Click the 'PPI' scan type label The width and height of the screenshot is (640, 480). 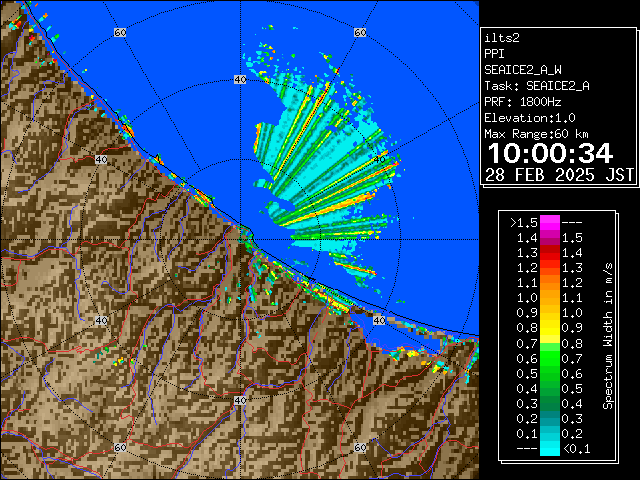click(494, 54)
